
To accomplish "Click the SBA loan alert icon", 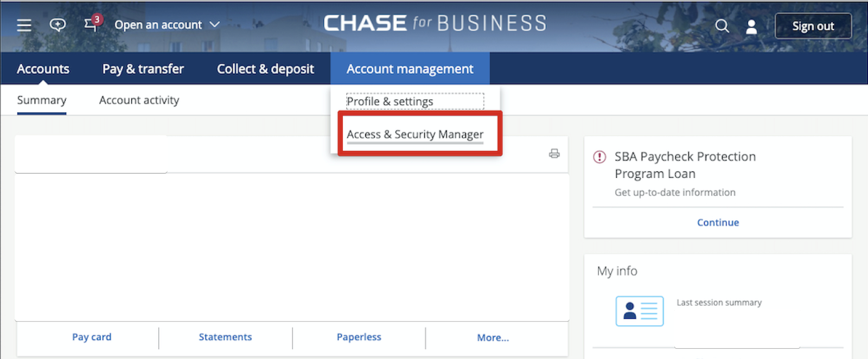I will point(599,157).
